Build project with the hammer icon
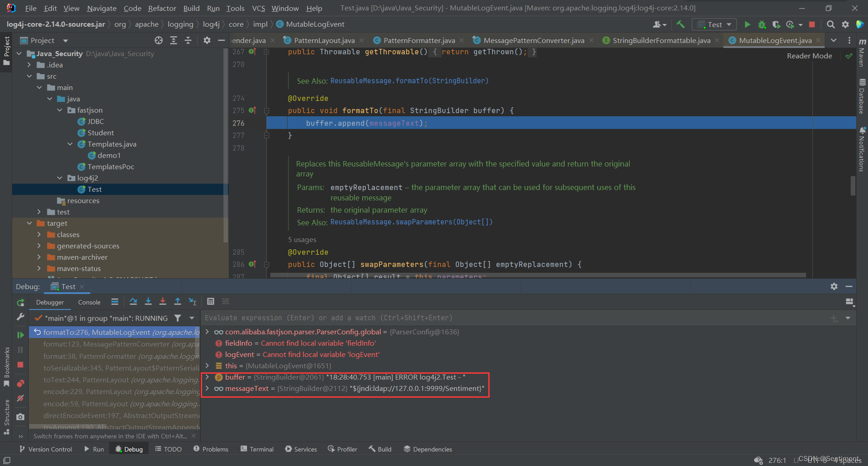 [x=680, y=24]
